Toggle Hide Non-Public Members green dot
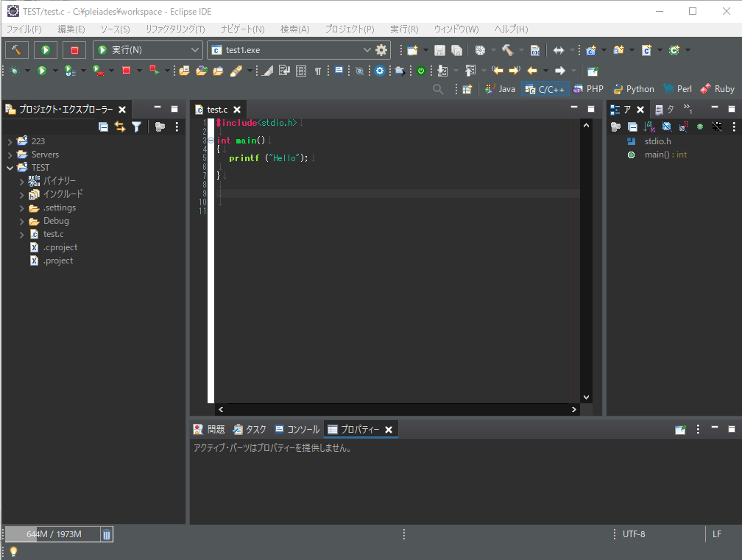This screenshot has width=742, height=560. click(x=700, y=127)
